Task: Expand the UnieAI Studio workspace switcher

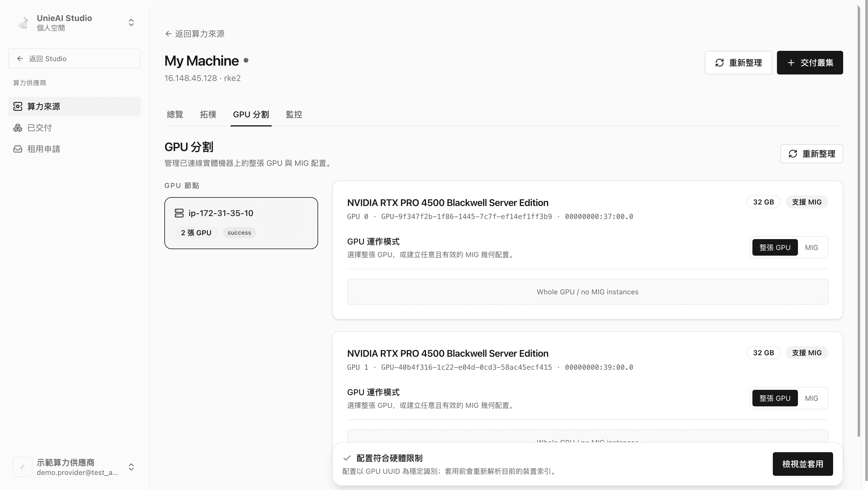Action: tap(131, 22)
